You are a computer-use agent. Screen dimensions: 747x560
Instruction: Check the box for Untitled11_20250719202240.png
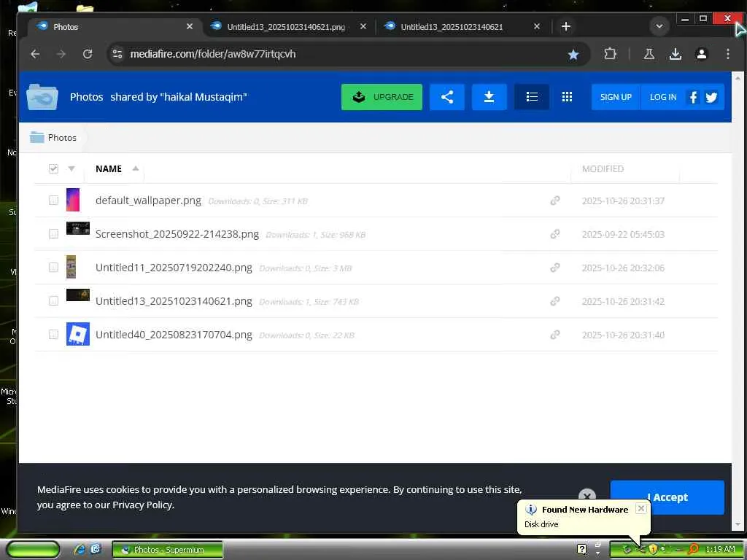(53, 267)
